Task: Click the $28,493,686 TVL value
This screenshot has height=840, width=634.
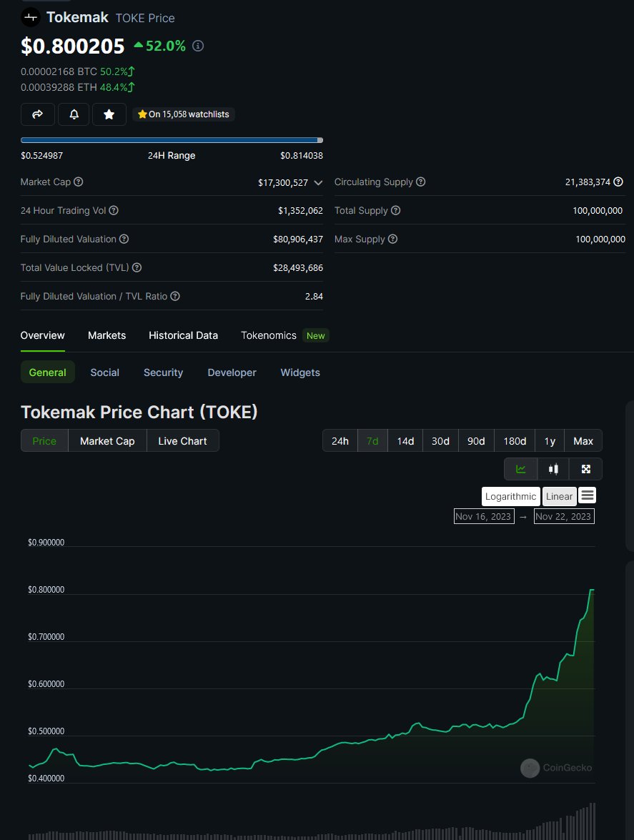Action: tap(298, 268)
